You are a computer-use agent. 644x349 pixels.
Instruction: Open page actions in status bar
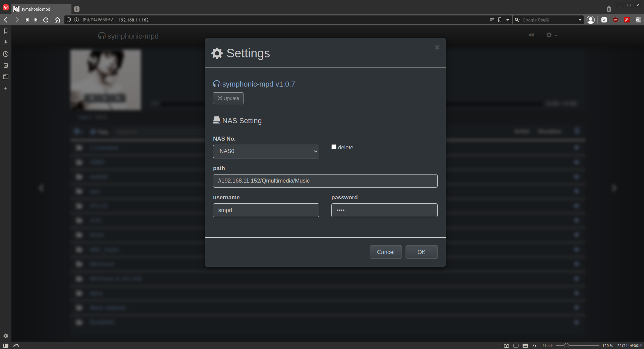(x=535, y=346)
